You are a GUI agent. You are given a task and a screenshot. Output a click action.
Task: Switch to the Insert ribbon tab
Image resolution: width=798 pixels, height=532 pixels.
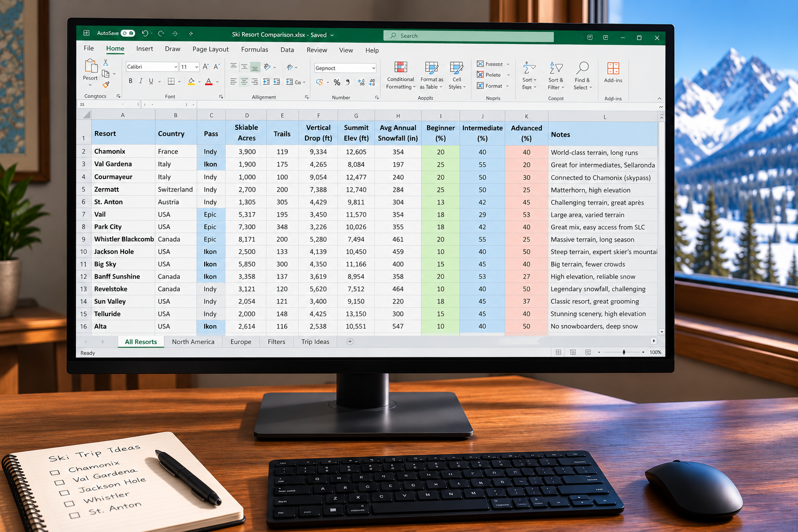144,49
